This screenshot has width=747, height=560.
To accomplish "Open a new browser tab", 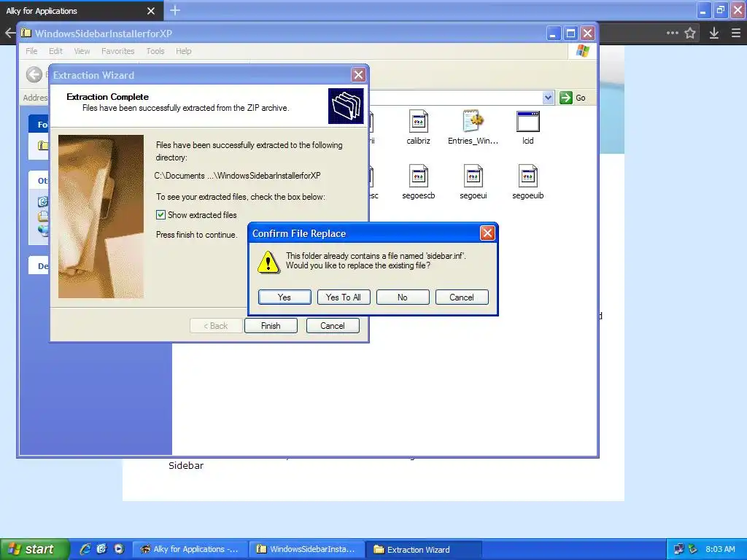I will [x=175, y=10].
